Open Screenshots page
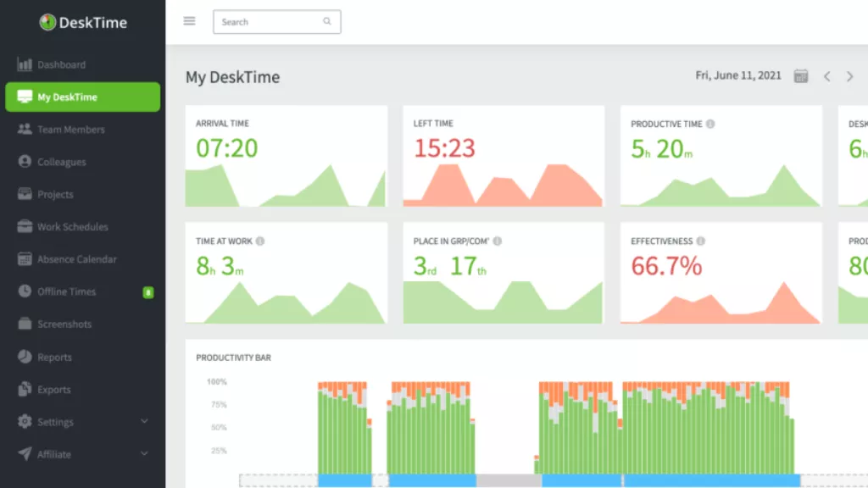The width and height of the screenshot is (868, 488). click(x=64, y=324)
